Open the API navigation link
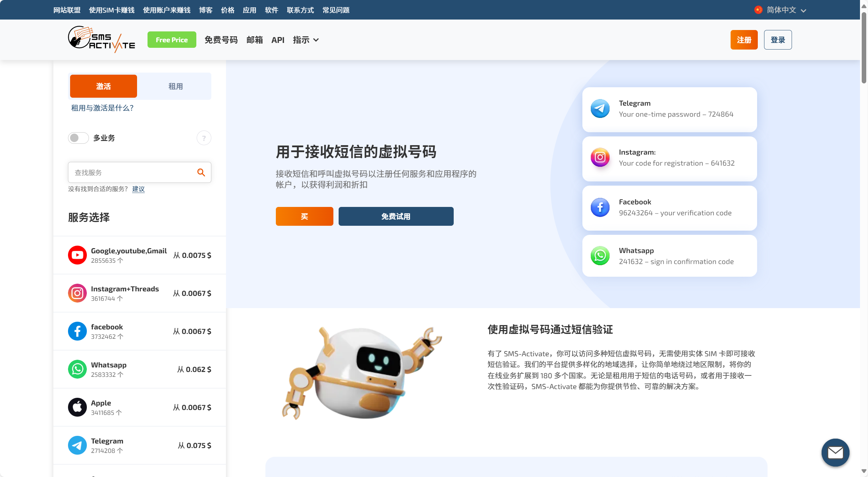This screenshot has width=868, height=477. pyautogui.click(x=278, y=40)
